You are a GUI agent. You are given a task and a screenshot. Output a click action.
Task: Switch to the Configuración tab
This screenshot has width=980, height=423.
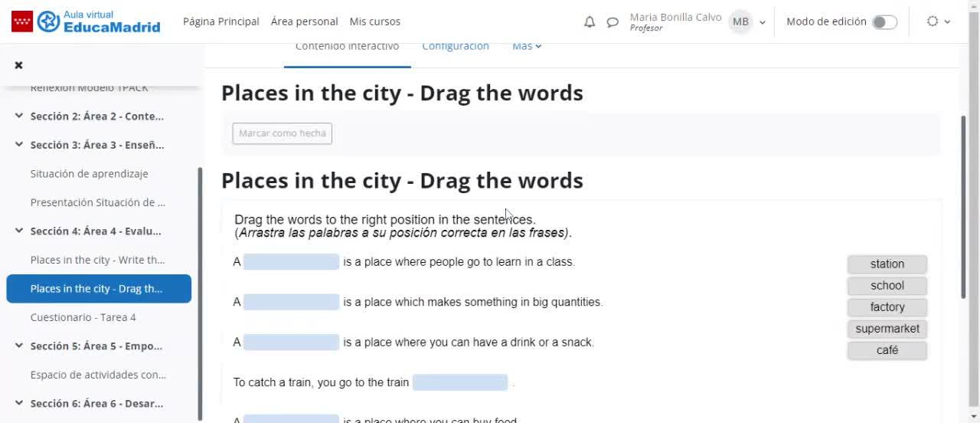pyautogui.click(x=456, y=47)
